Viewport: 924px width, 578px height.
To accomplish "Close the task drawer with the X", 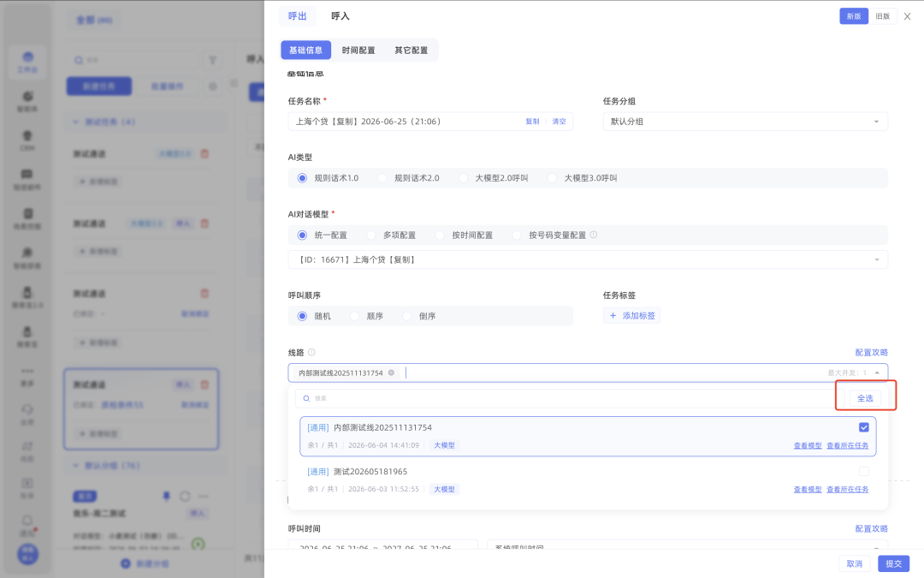I will pos(907,16).
